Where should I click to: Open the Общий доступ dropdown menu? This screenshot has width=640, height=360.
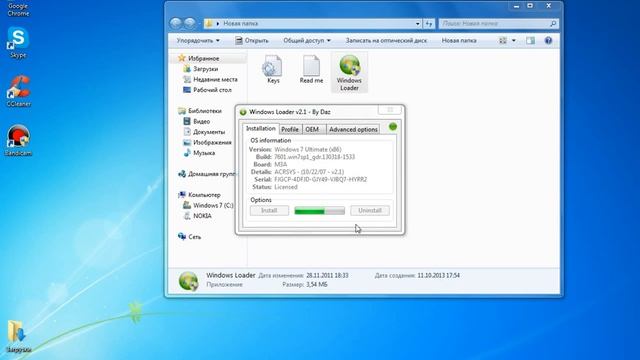[x=307, y=40]
